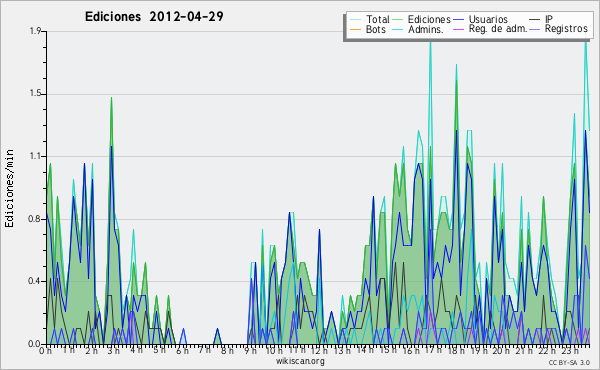The height and width of the screenshot is (370, 600).
Task: Click the 1.9 y-axis value
Action: point(35,31)
